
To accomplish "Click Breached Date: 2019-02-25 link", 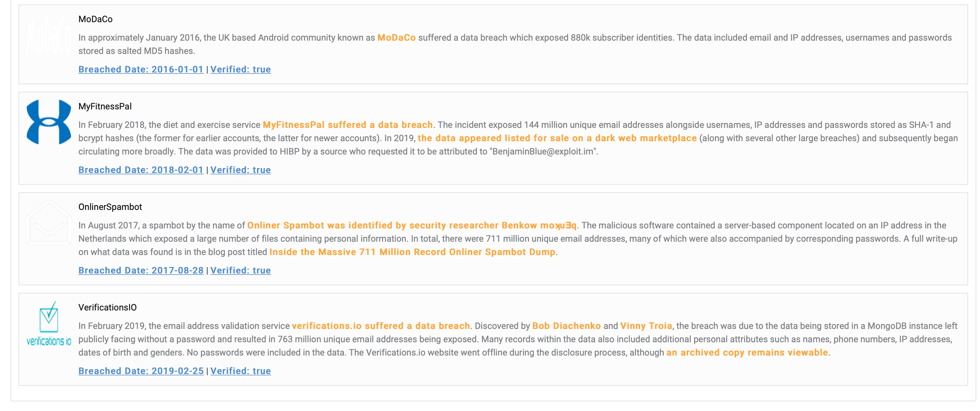I will [141, 371].
